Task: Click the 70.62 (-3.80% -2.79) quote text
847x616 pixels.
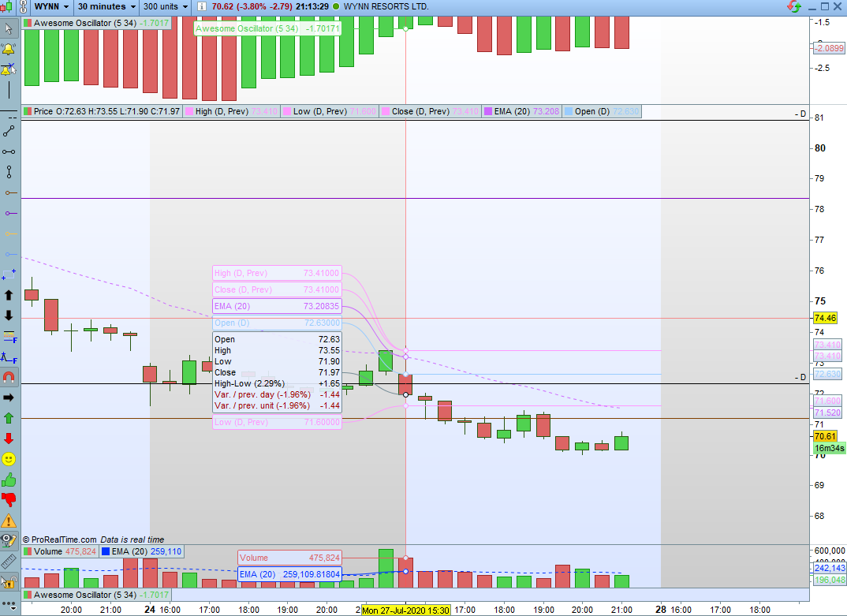Action: pyautogui.click(x=252, y=6)
